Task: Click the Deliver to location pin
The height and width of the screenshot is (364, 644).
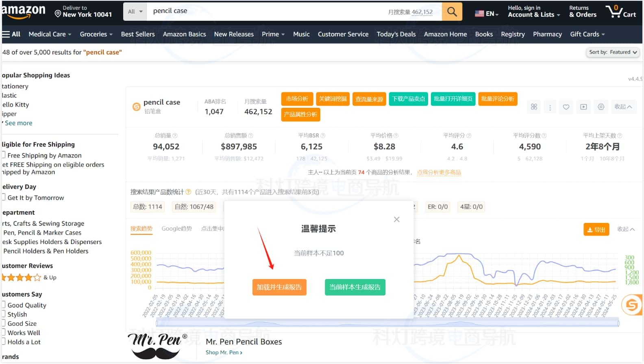Action: coord(58,14)
